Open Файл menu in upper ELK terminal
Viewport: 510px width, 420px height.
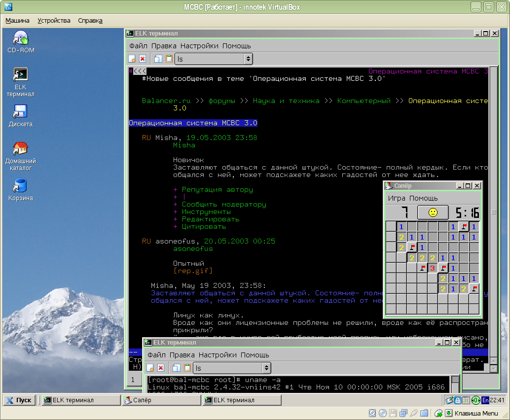(138, 46)
